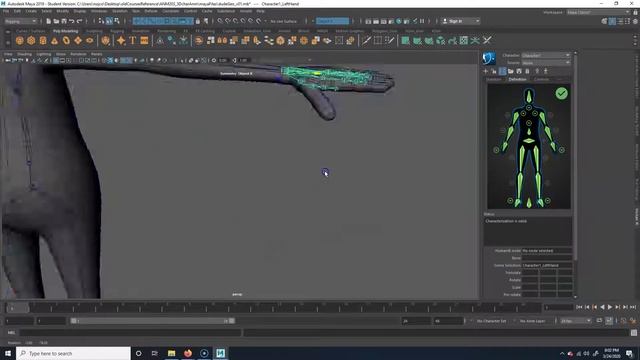
Task: Click the Windows Start button
Action: click(8, 353)
